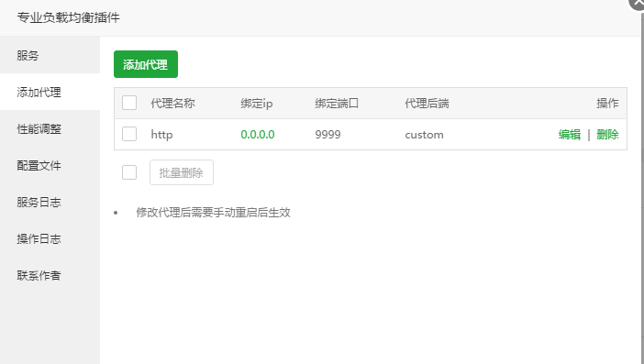Delete the http proxy via 删除 link
The height and width of the screenshot is (364, 644).
click(x=607, y=135)
